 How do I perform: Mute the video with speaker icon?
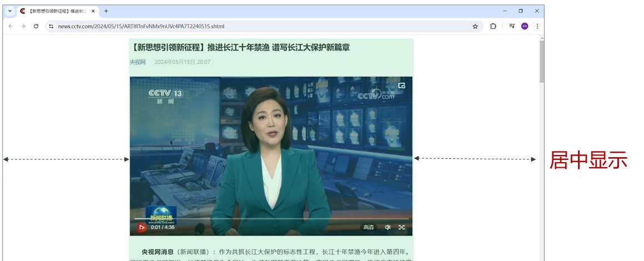click(388, 227)
